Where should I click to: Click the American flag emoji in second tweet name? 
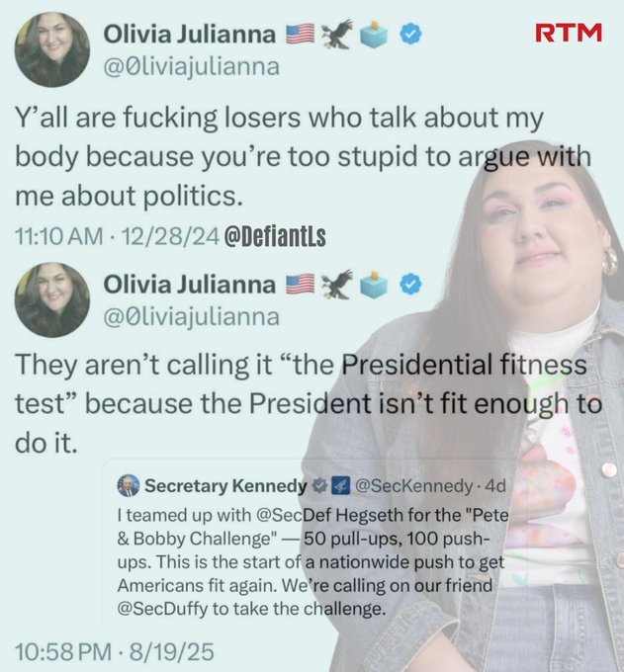pyautogui.click(x=301, y=285)
